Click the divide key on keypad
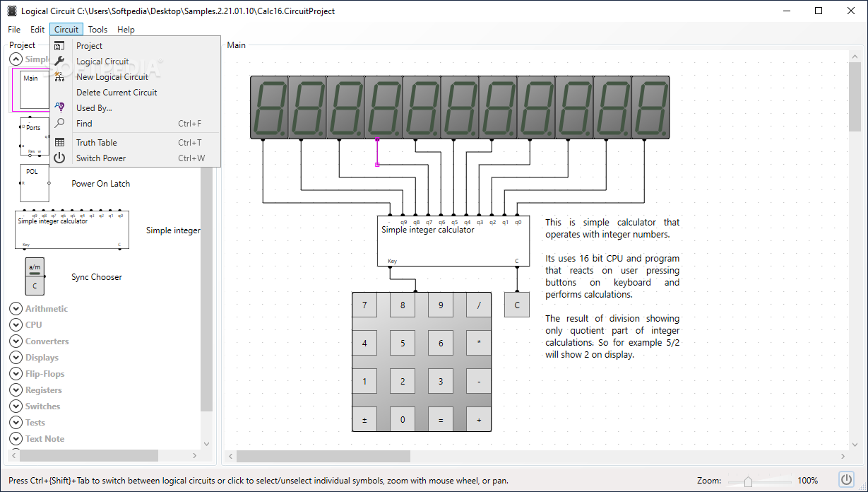The image size is (868, 492). (x=479, y=305)
